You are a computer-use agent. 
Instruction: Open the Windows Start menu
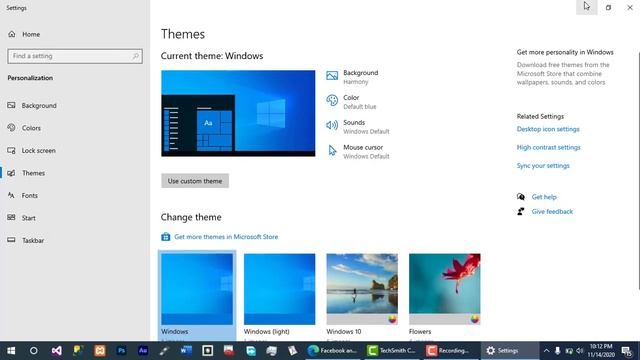click(11, 351)
